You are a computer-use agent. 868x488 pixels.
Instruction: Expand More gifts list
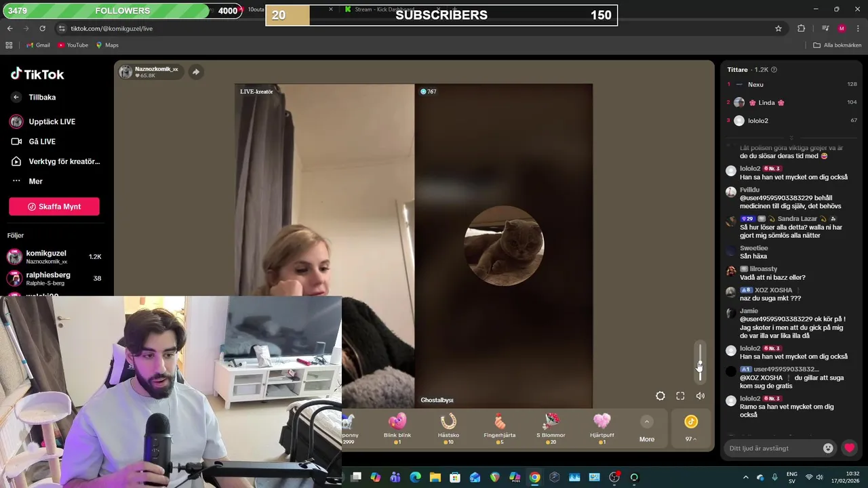point(647,430)
